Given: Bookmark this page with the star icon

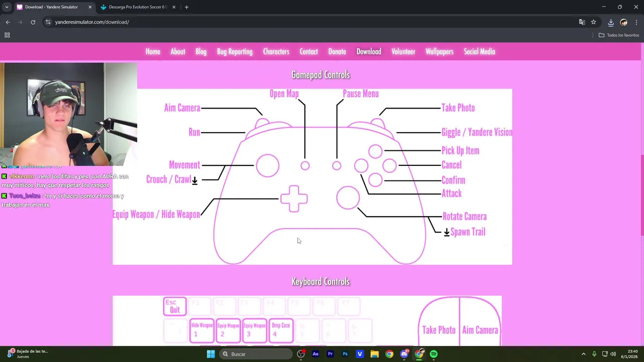Looking at the screenshot, I should [x=594, y=22].
